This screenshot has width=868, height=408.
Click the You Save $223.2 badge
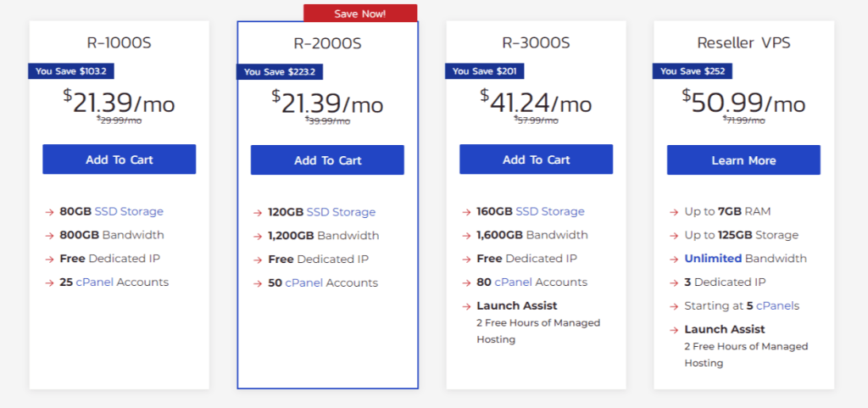pos(280,71)
